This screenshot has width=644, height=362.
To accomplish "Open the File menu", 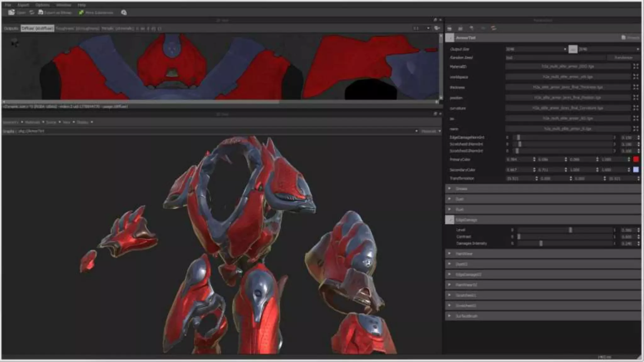I will pos(8,5).
